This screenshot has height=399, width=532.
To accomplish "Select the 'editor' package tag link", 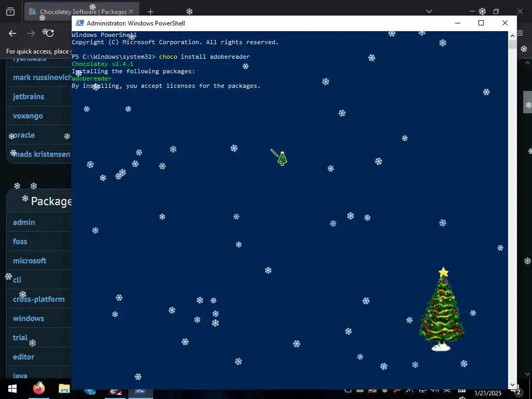I will [x=23, y=357].
